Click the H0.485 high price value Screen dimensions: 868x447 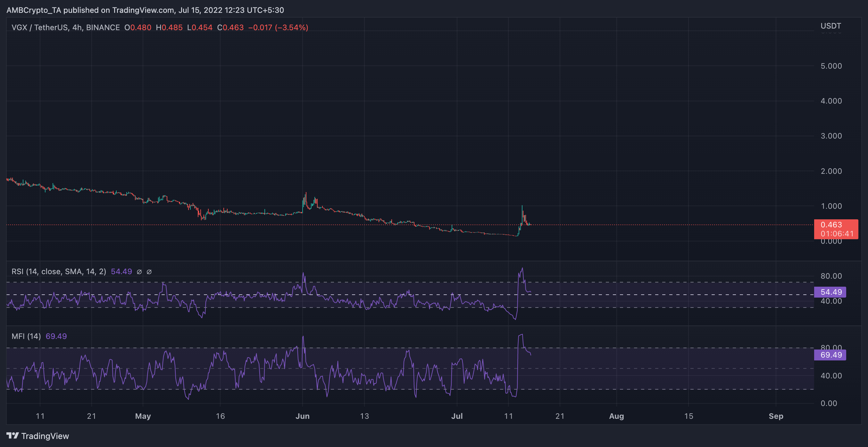169,27
